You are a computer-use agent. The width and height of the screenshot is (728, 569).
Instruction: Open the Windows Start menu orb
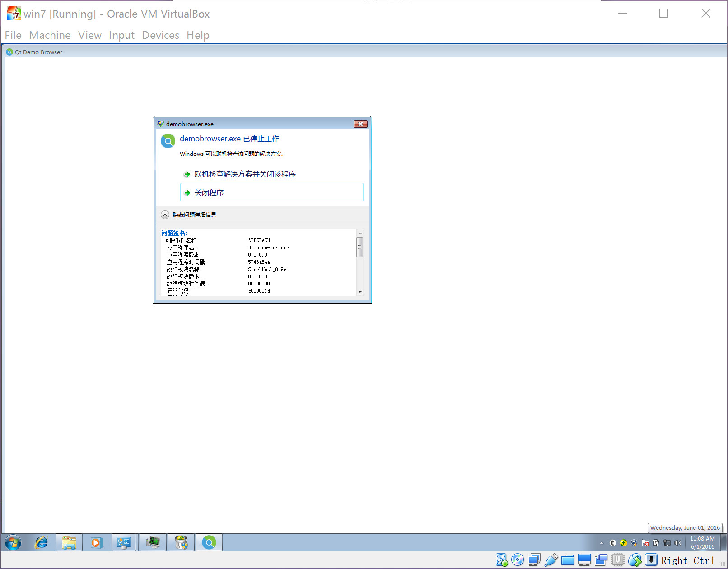(13, 542)
